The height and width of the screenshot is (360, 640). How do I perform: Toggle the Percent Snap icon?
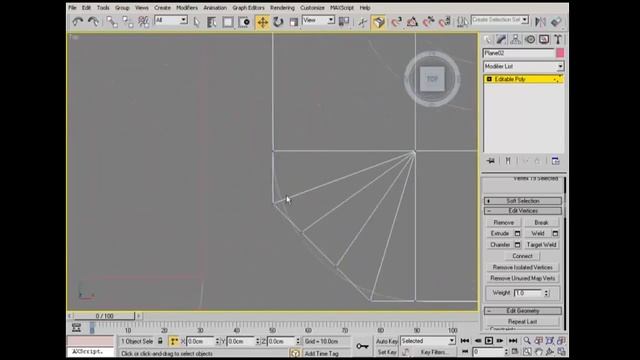[x=428, y=22]
